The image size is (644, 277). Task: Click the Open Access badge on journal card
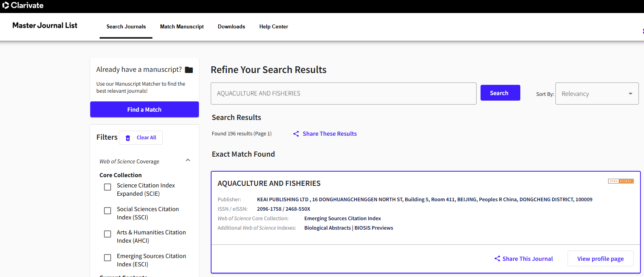point(621,181)
